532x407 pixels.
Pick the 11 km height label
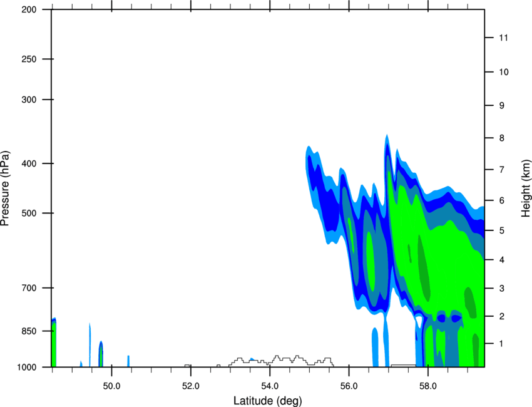coord(504,38)
